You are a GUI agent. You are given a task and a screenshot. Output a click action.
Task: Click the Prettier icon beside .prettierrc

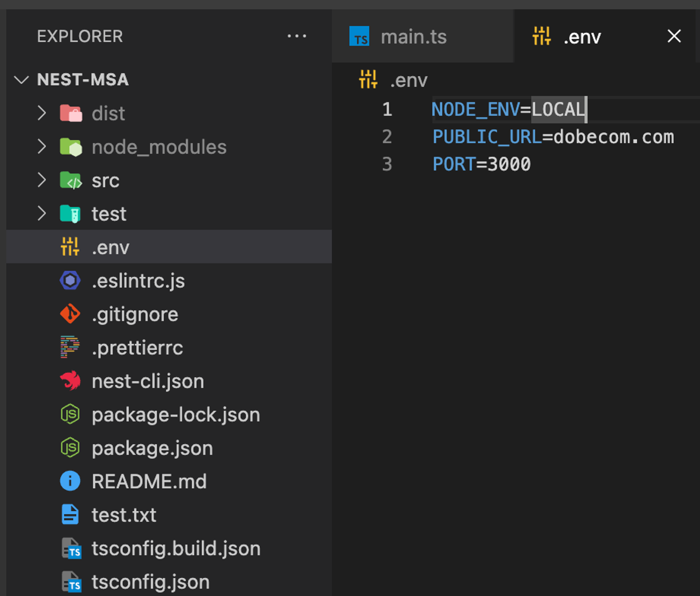click(x=70, y=347)
